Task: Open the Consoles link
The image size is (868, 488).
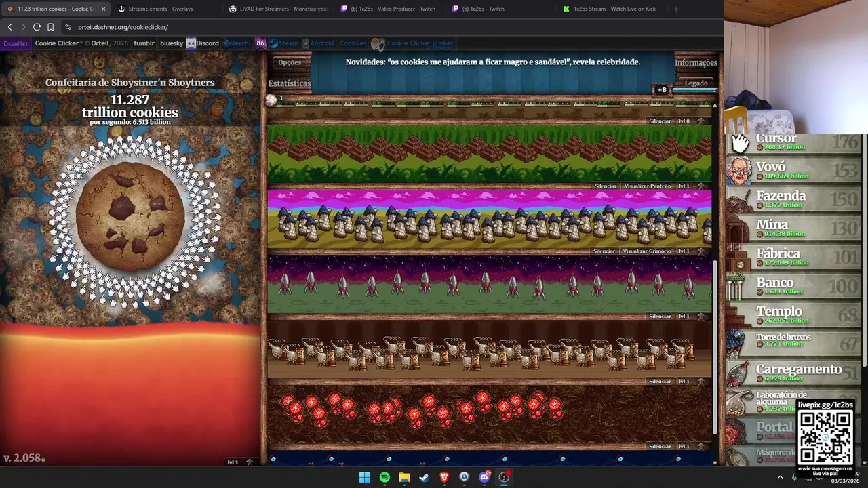Action: coord(353,43)
